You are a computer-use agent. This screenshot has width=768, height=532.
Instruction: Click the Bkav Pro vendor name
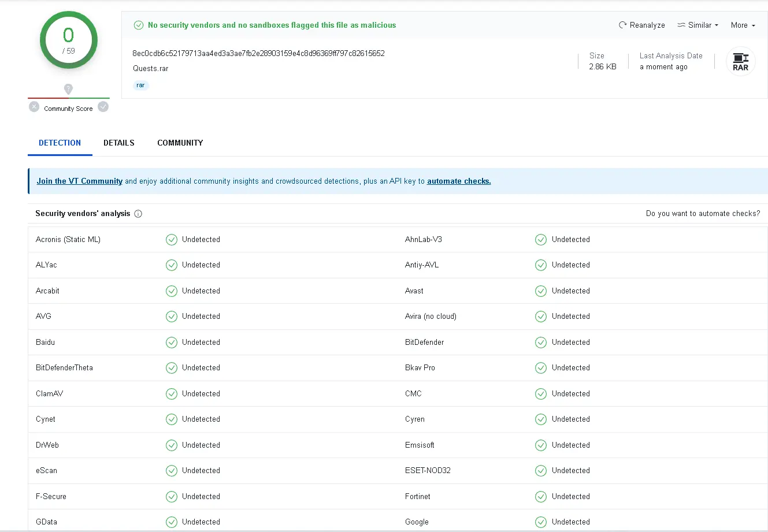(x=420, y=367)
